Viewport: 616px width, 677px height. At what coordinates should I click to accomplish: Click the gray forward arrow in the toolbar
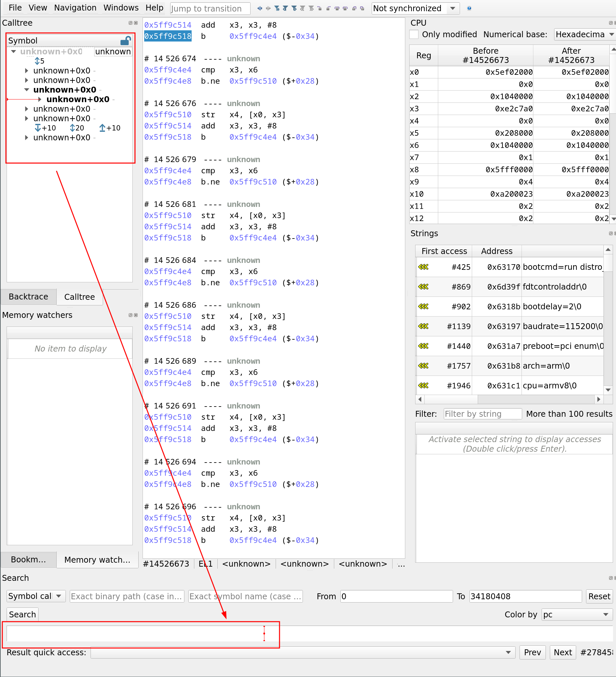268,8
